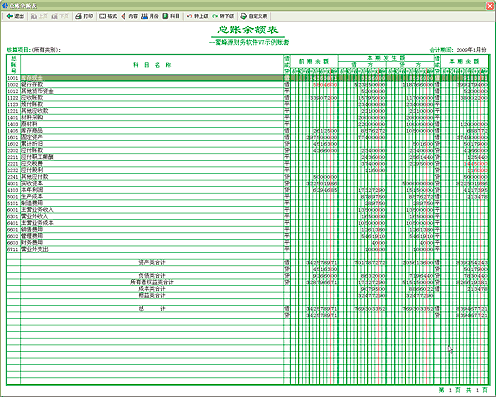Click the 科目 account subject button
The width and height of the screenshot is (496, 397).
click(x=171, y=16)
